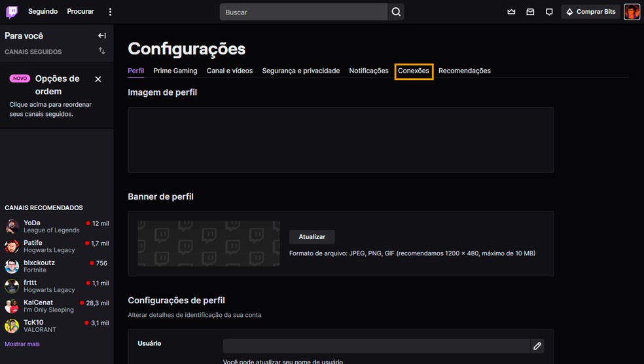Image resolution: width=644 pixels, height=364 pixels.
Task: Open blxckoutz channel name
Action: [39, 263]
